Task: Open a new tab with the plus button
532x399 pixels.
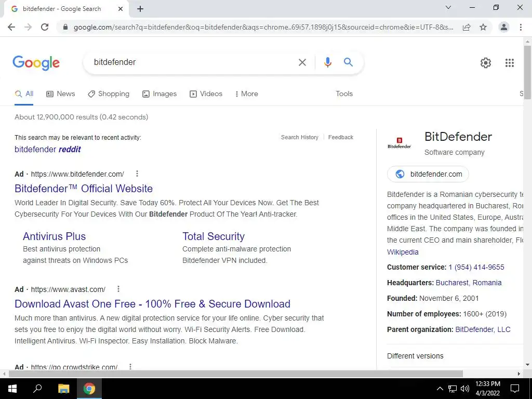Action: pos(140,9)
